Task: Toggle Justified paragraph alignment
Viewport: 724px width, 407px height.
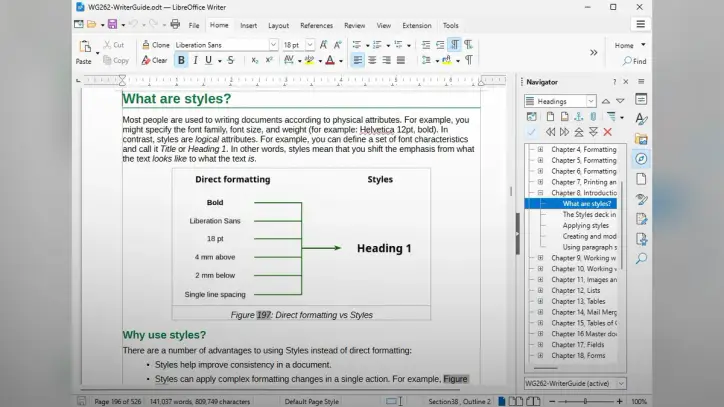Action: [x=401, y=60]
